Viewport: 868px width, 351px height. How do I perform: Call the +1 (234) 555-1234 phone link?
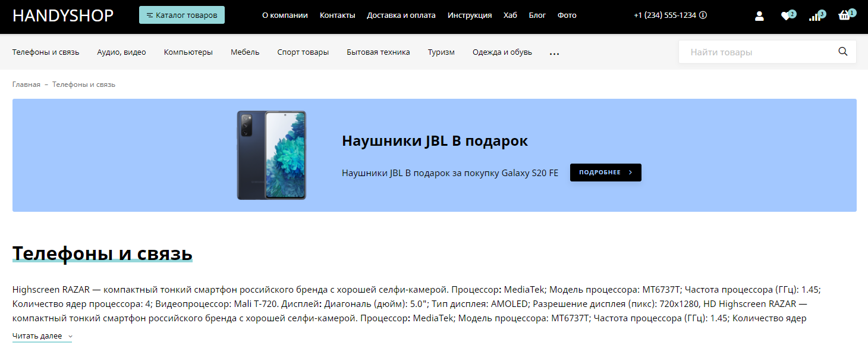[665, 15]
